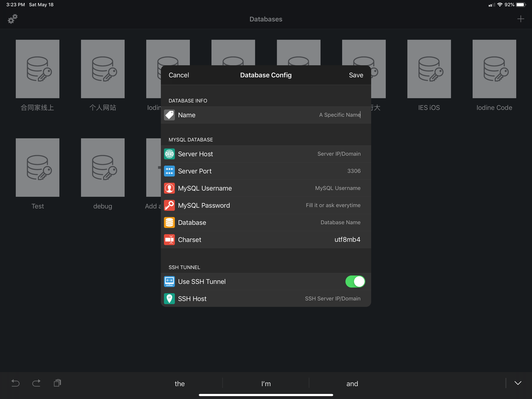The width and height of the screenshot is (532, 399).
Task: Open the IES iOS database thumbnail
Action: coord(429,69)
